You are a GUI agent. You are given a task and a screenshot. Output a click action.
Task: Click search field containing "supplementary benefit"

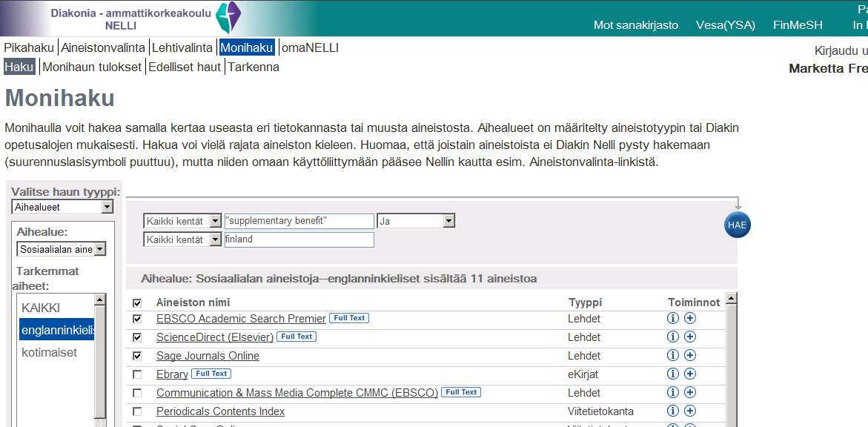[x=299, y=222]
